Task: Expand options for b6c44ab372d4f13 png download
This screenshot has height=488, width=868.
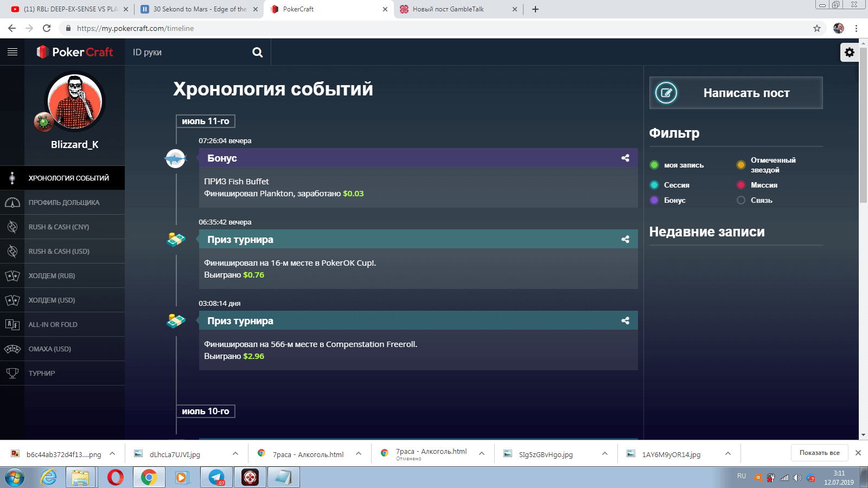Action: [112, 453]
